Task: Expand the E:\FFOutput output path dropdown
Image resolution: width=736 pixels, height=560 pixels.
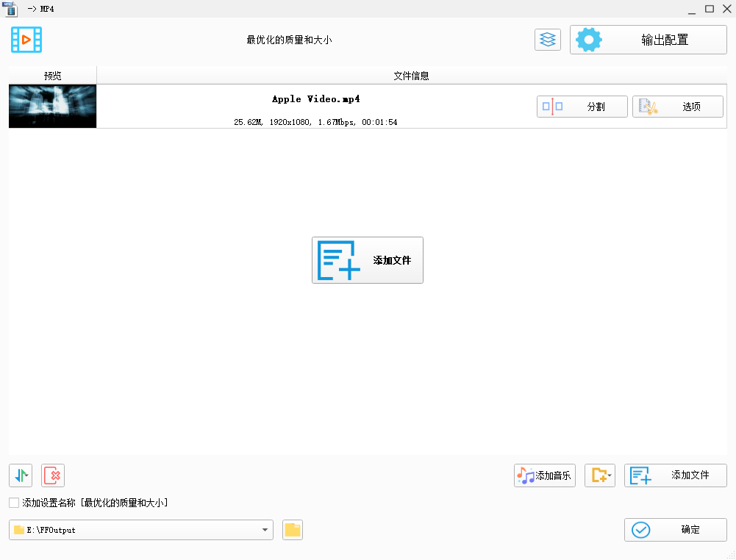Action: (265, 530)
